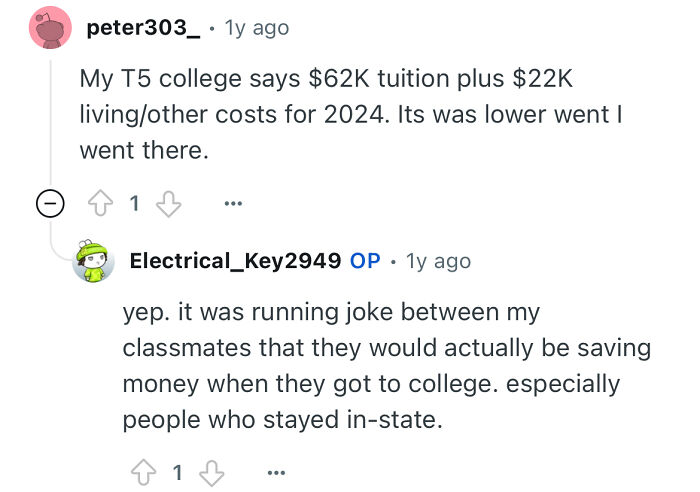700x492 pixels.
Task: Click the blue OP badge
Action: coord(365,261)
